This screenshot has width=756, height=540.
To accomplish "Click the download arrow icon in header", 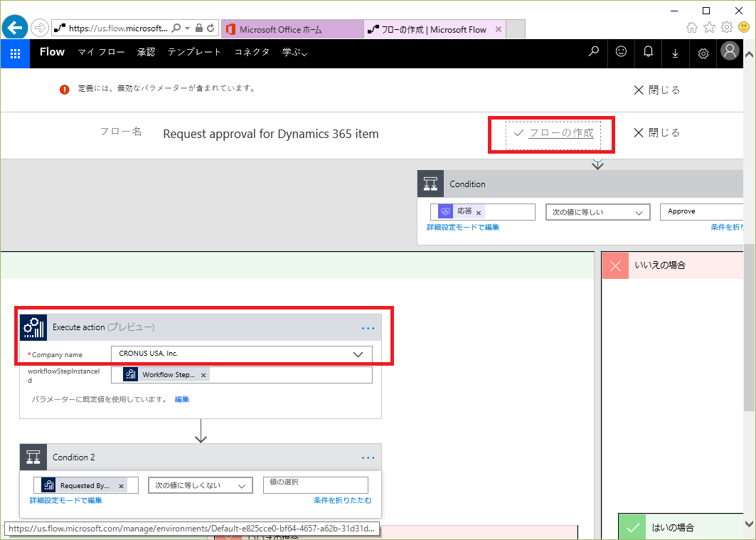I will pyautogui.click(x=675, y=53).
